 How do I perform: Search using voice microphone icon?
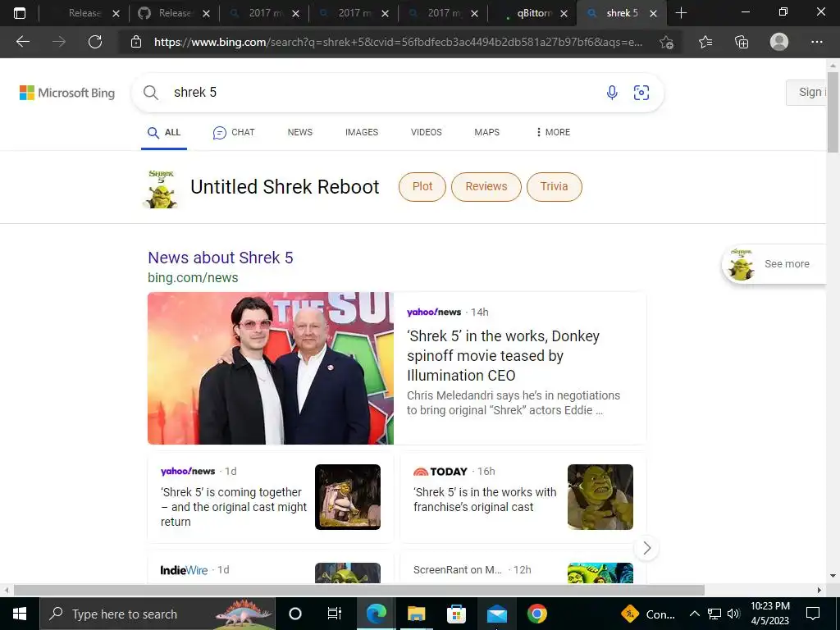pyautogui.click(x=612, y=92)
